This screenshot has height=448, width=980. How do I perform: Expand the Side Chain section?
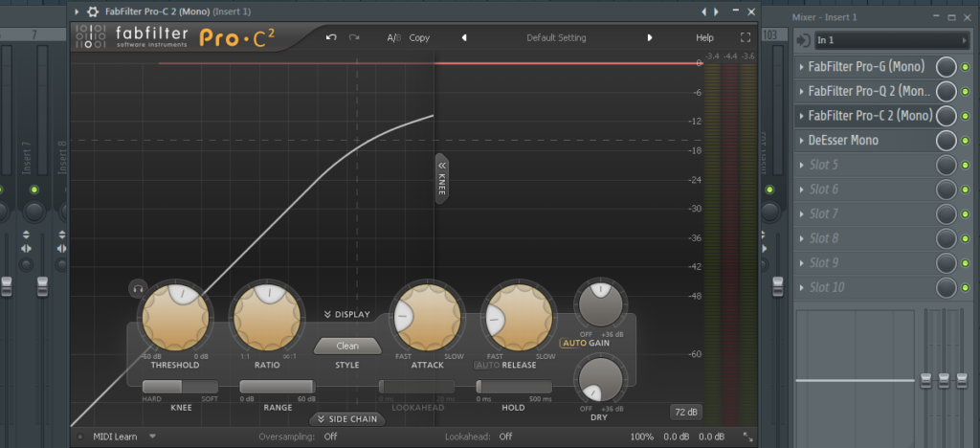347,418
